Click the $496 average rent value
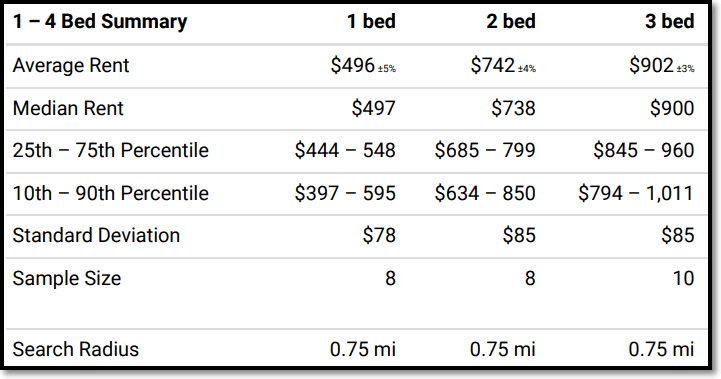721x379 pixels. (x=353, y=65)
